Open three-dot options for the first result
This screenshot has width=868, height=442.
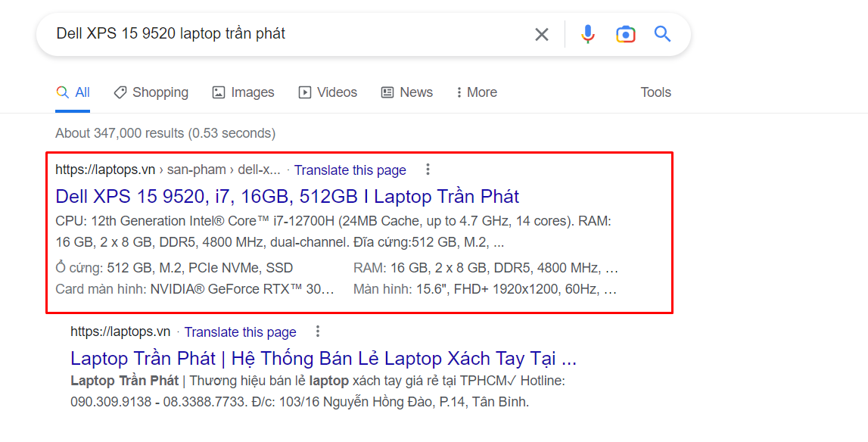click(x=428, y=170)
